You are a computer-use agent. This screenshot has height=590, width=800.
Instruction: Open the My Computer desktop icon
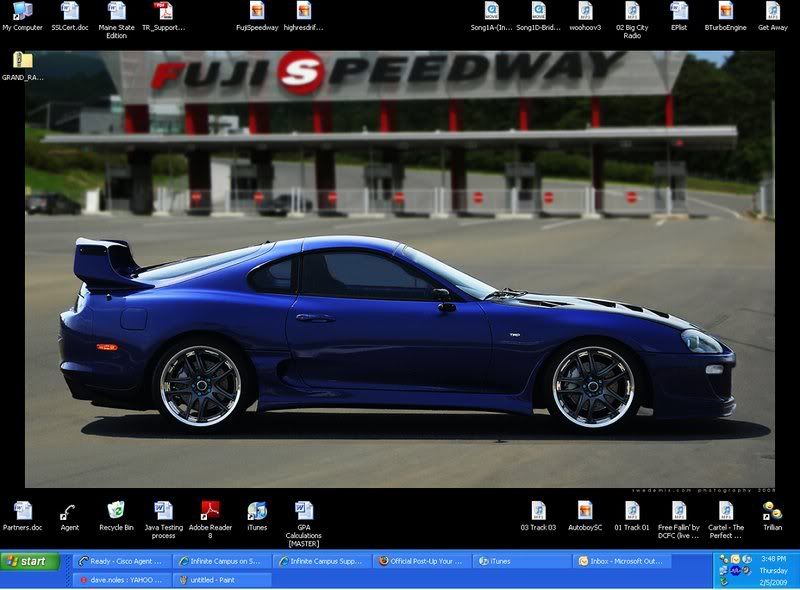tap(20, 12)
